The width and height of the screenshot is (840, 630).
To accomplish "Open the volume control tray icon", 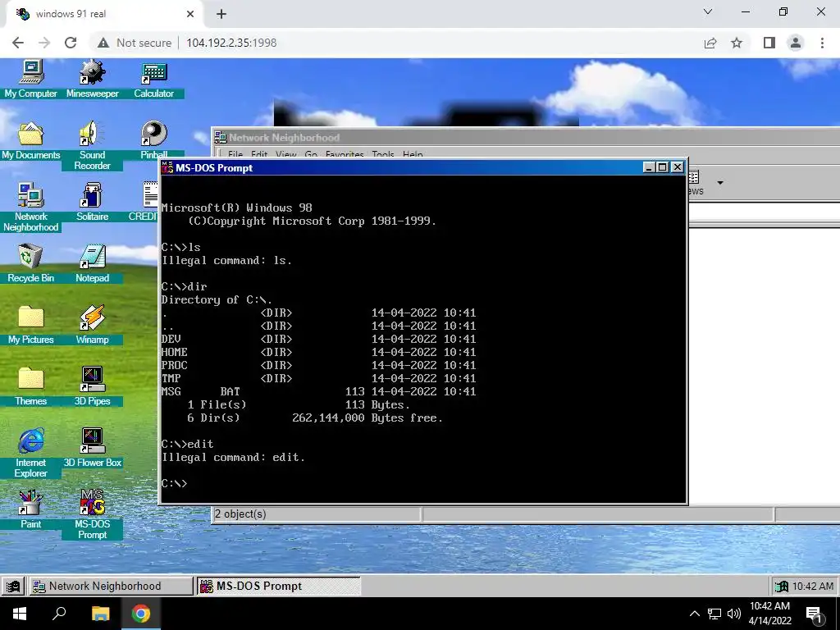I will [734, 614].
